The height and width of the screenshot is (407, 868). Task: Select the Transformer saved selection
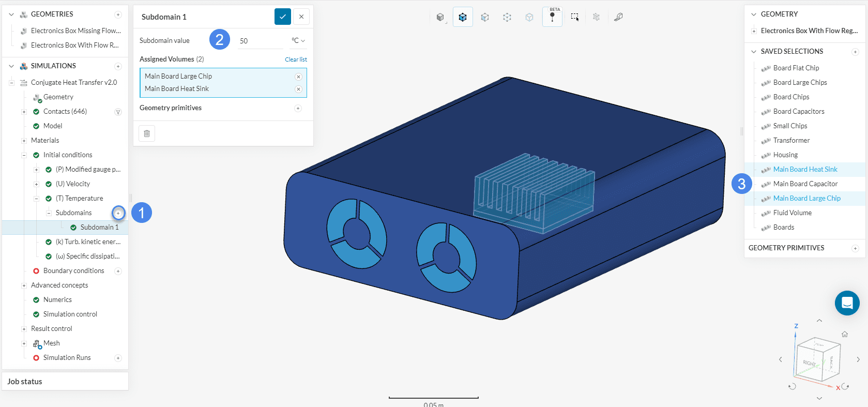pyautogui.click(x=791, y=141)
